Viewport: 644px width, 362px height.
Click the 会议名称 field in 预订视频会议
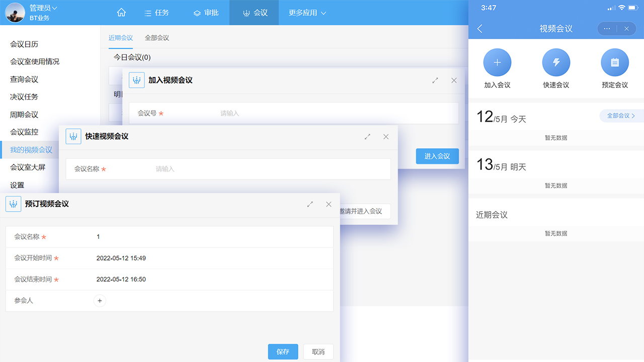(x=170, y=237)
